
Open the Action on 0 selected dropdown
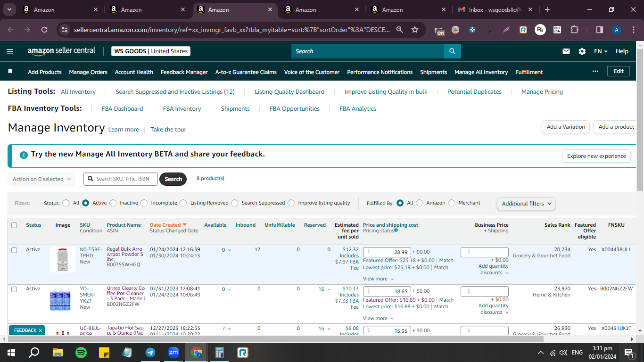pos(41,179)
